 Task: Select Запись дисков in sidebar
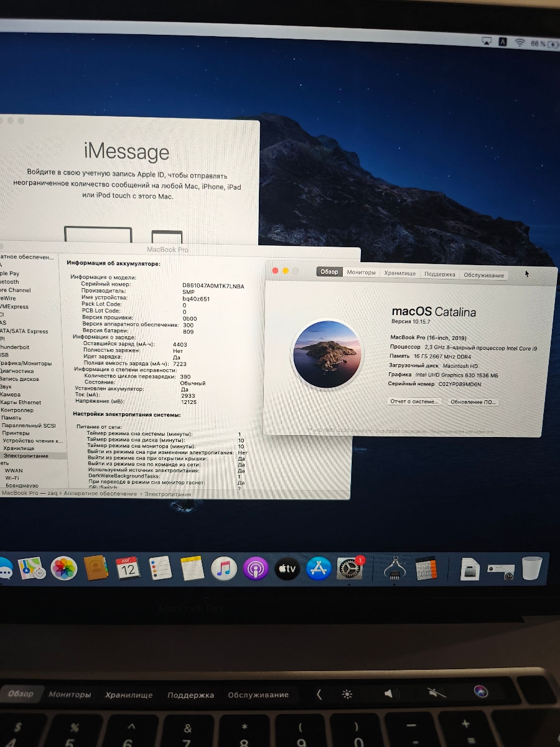(19, 379)
